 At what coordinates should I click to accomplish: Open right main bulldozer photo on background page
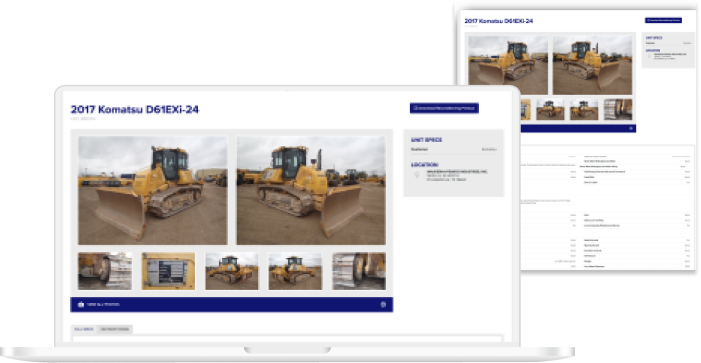[592, 65]
